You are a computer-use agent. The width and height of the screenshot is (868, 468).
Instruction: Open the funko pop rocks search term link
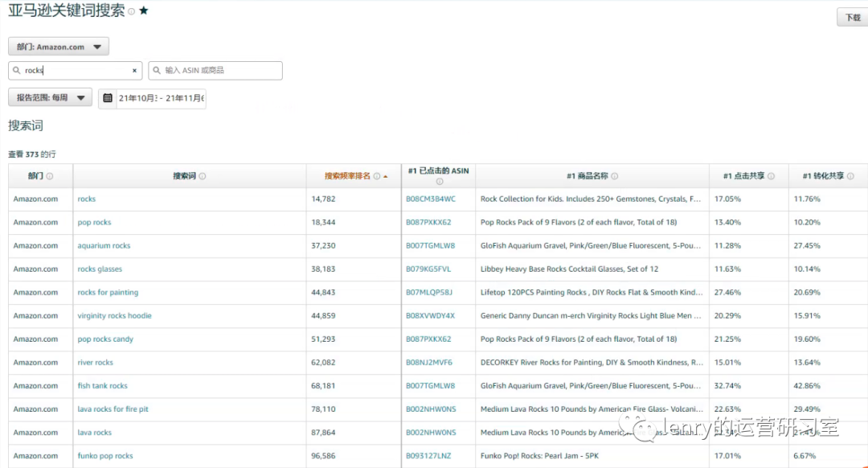105,455
